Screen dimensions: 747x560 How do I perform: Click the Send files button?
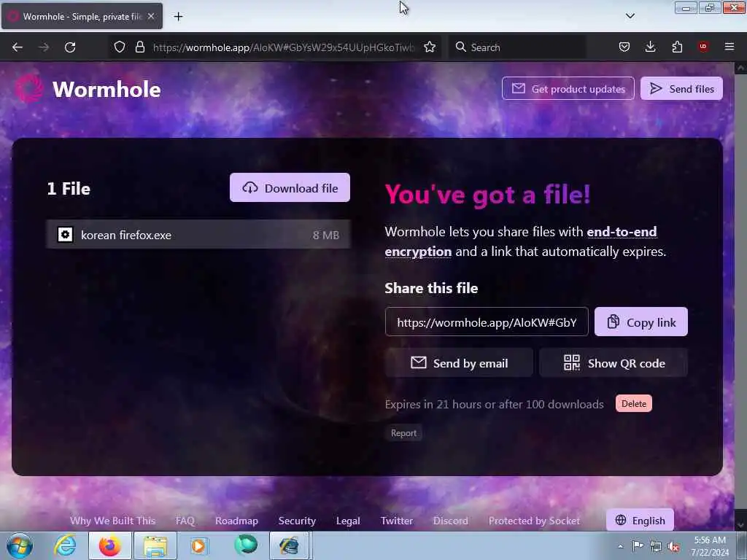(681, 88)
